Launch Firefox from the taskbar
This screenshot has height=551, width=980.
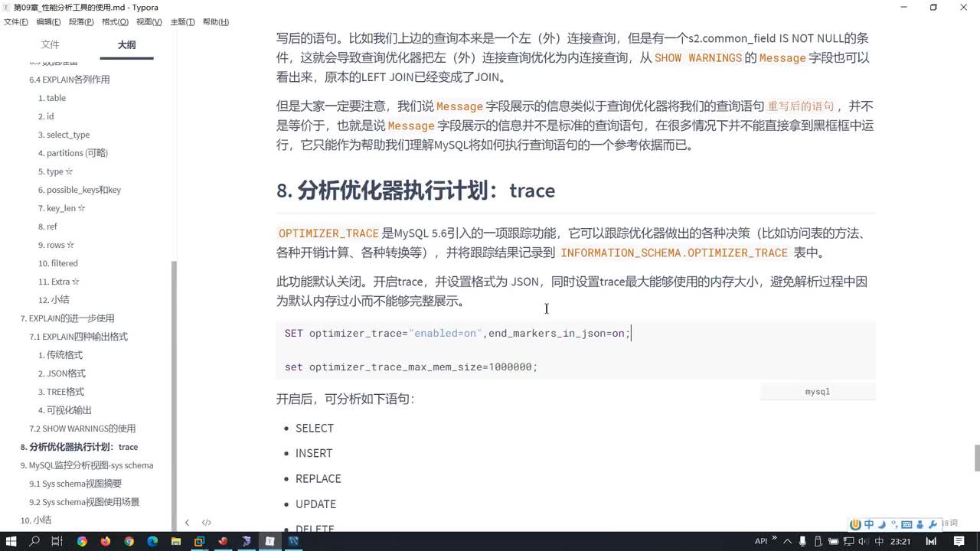click(105, 541)
